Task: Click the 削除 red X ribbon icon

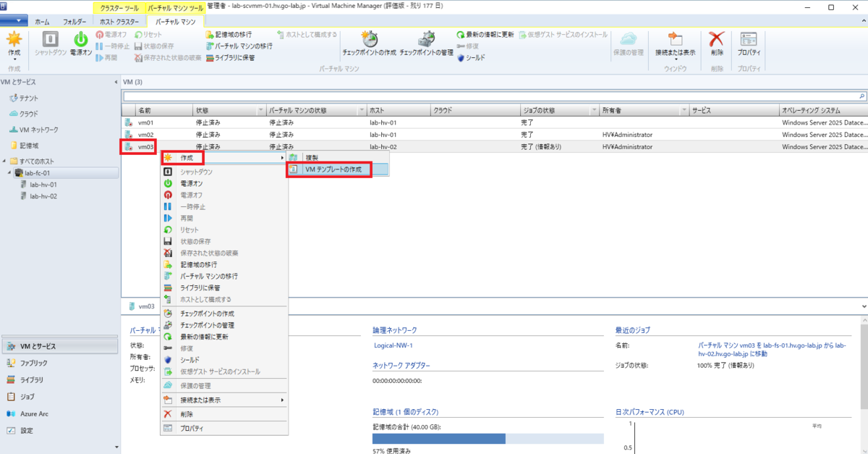Action: pyautogui.click(x=716, y=44)
